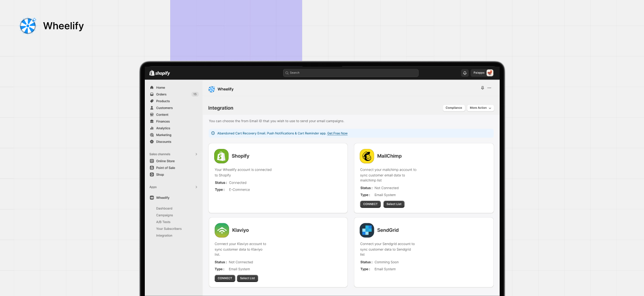
Task: Open the A/B Tests submenu item
Action: (163, 222)
